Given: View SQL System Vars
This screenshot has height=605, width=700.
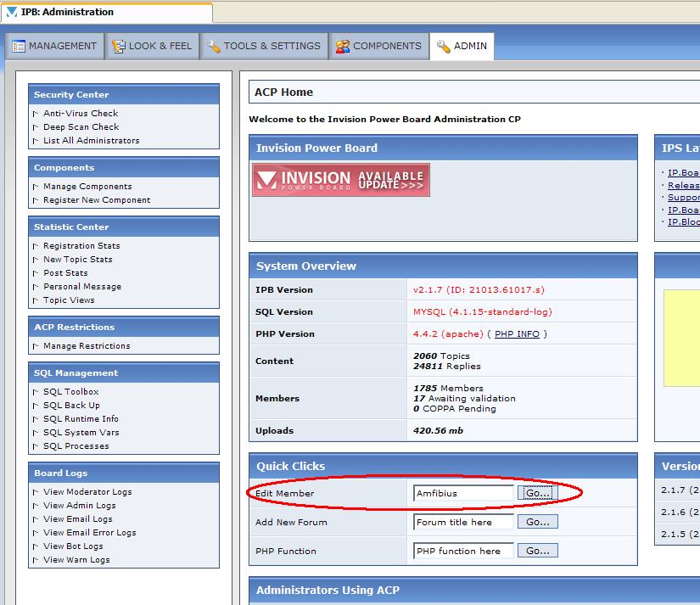Looking at the screenshot, I should pos(81,433).
